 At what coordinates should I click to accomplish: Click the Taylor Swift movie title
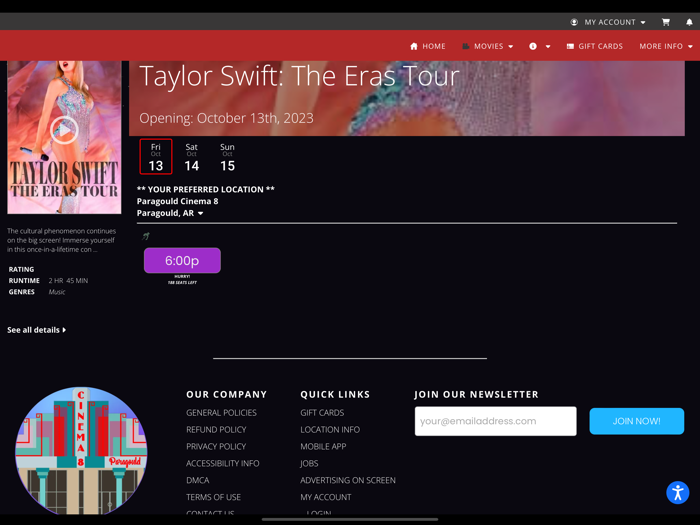(299, 76)
